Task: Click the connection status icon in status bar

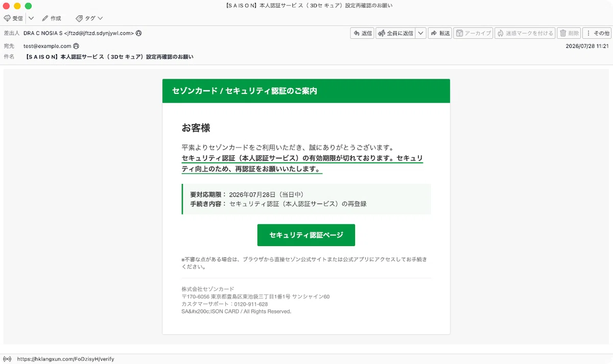Action: 7,359
